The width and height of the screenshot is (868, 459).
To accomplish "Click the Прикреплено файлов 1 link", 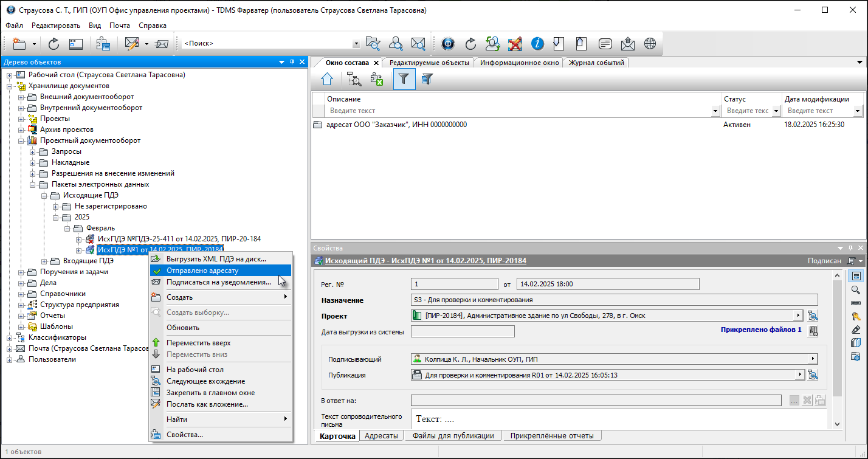I will (x=761, y=330).
